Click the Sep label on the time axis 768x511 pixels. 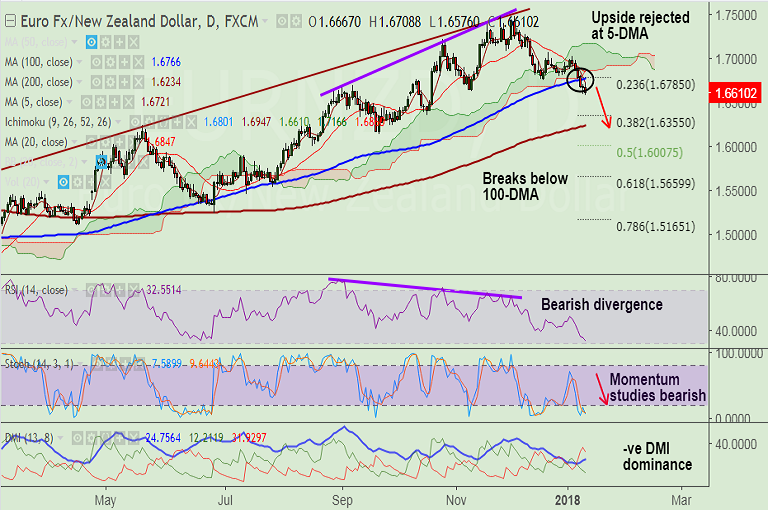pyautogui.click(x=342, y=500)
